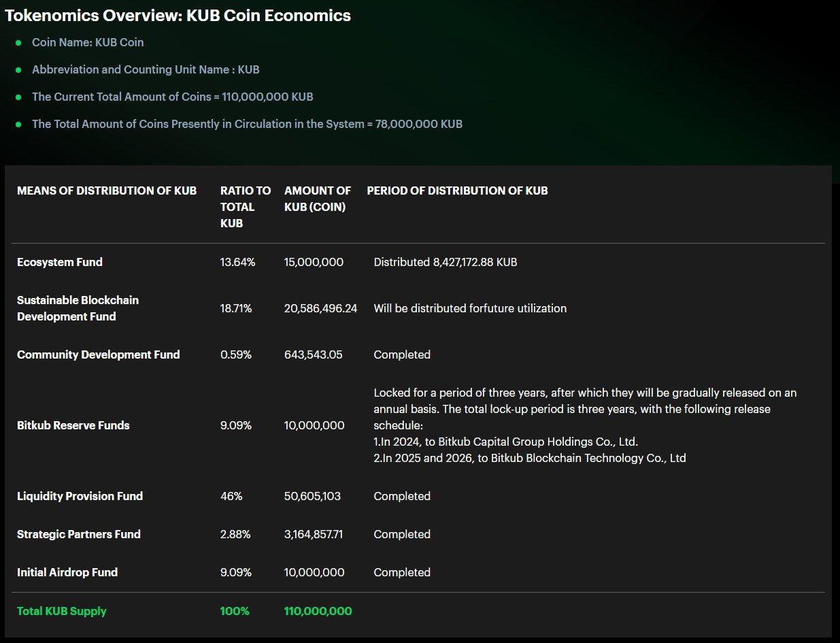Select "Will be distributed forfuture utilization" text
Viewport: 840px width, 643px height.
pos(470,308)
